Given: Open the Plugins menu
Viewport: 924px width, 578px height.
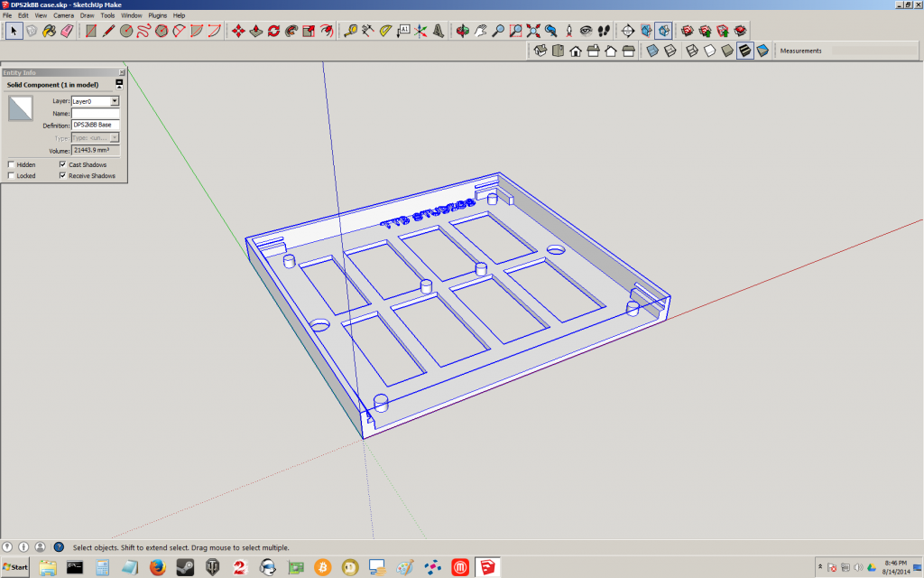Looking at the screenshot, I should [158, 15].
